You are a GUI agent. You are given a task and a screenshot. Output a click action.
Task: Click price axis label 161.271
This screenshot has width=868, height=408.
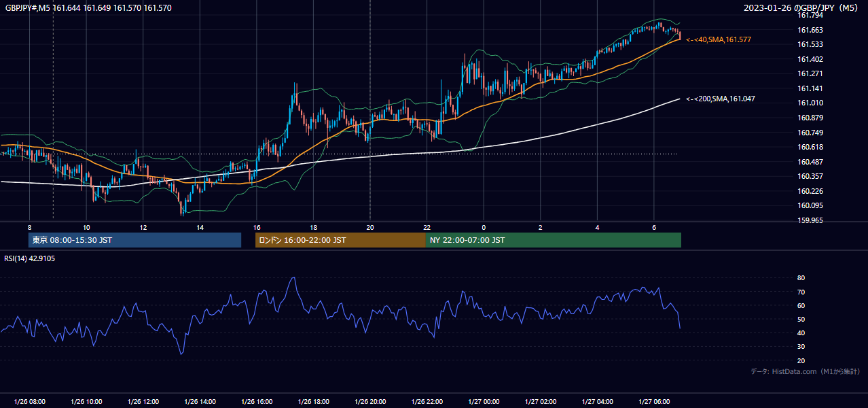[810, 73]
